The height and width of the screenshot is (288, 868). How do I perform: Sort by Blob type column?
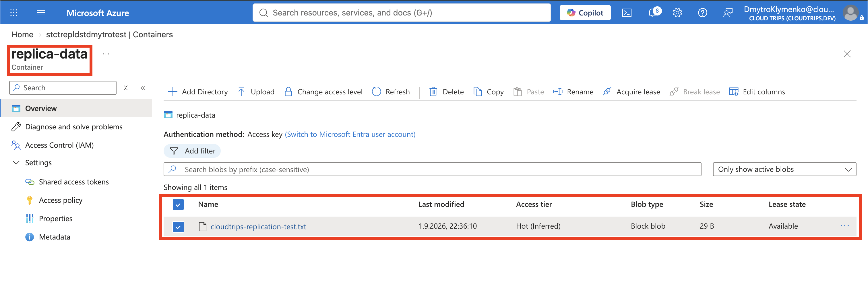click(647, 204)
